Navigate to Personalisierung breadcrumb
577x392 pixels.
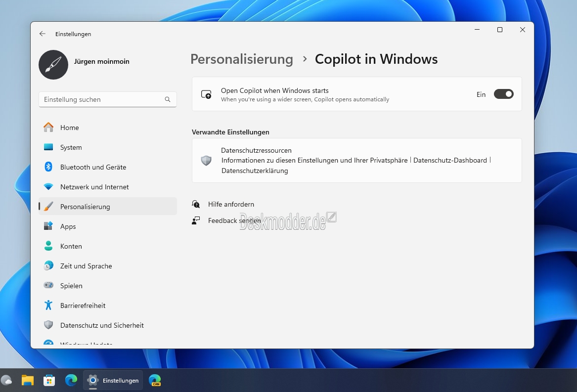point(242,59)
